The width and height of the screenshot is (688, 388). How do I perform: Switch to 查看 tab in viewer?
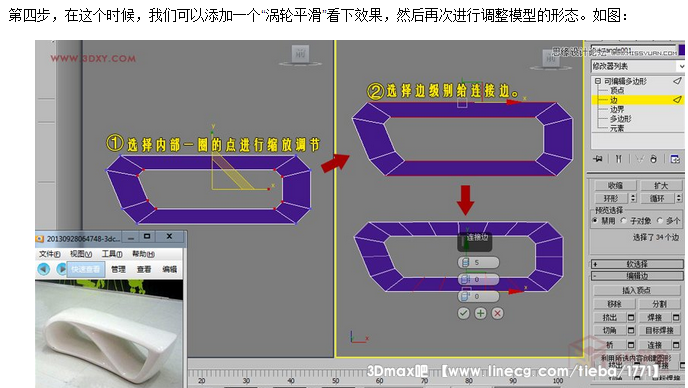tap(144, 269)
